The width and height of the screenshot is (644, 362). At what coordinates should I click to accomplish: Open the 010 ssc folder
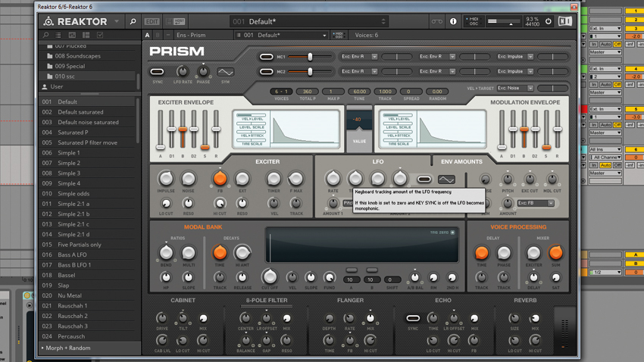[x=65, y=76]
